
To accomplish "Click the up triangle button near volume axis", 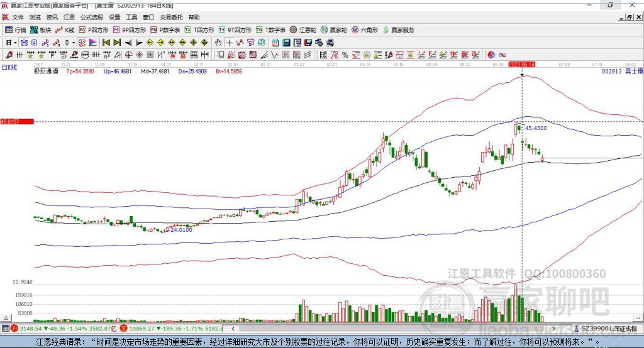I will (6, 318).
